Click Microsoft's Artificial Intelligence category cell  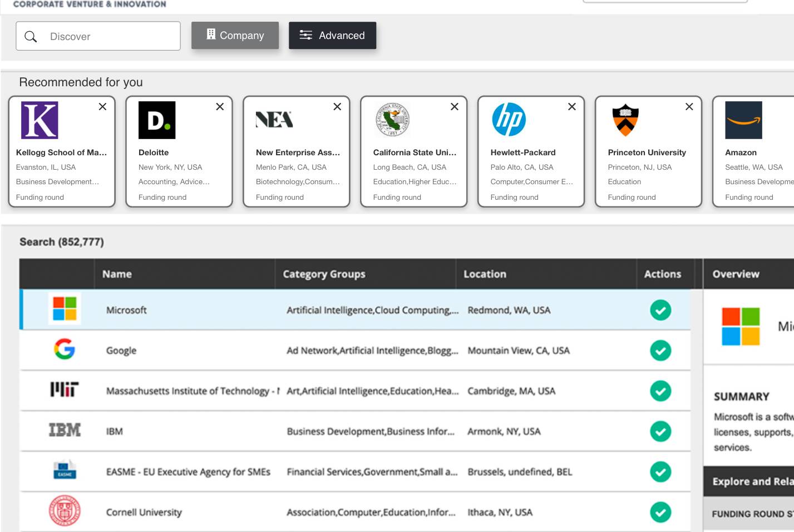click(x=372, y=310)
